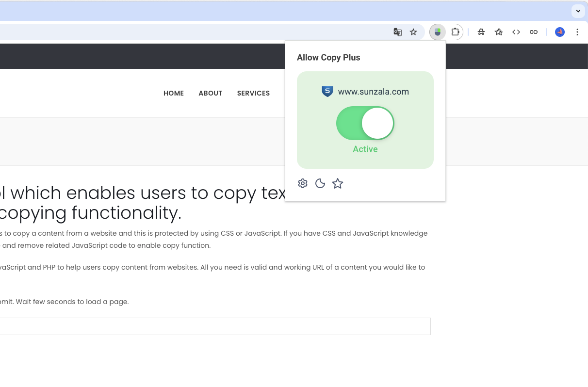This screenshot has height=387, width=588.
Task: Select the HOME navigation menu item
Action: pyautogui.click(x=173, y=93)
